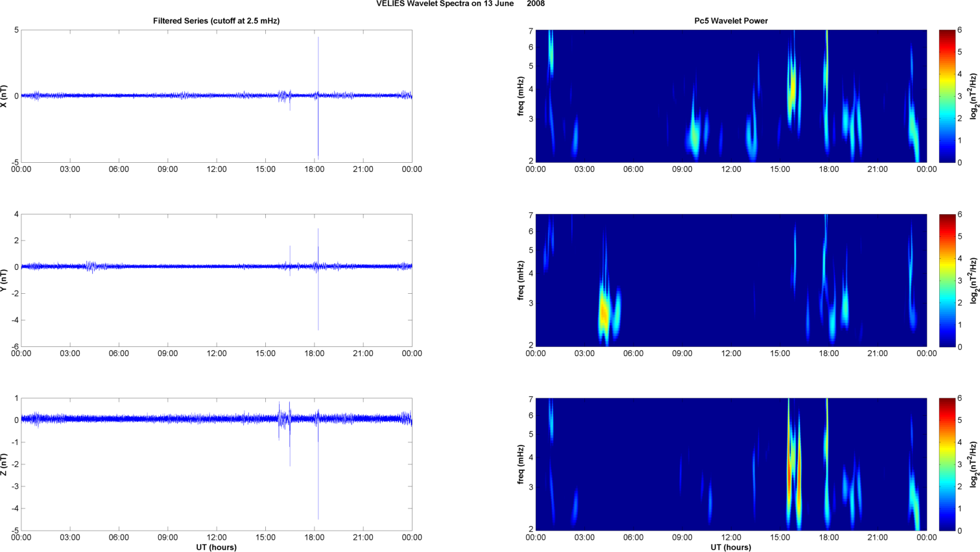
Task: Click the "freq (mHz)" label of the bottom wavelet plot
Action: tap(521, 464)
